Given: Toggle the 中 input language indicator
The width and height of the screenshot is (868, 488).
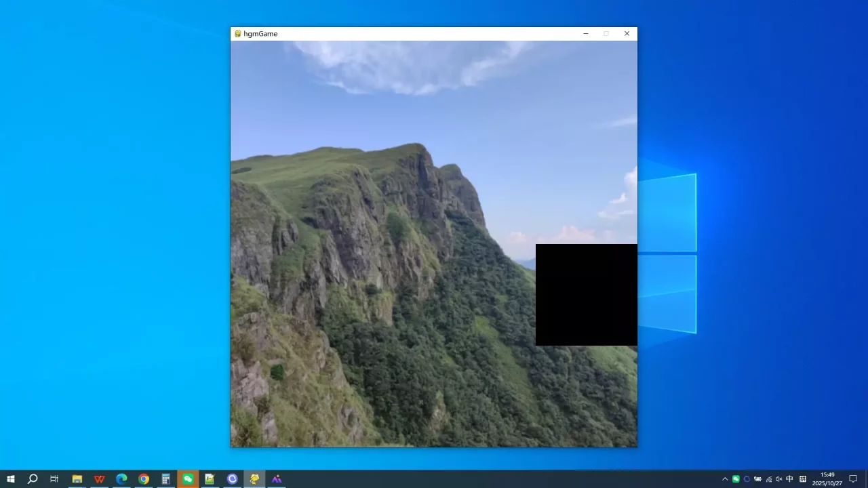Looking at the screenshot, I should click(x=789, y=479).
